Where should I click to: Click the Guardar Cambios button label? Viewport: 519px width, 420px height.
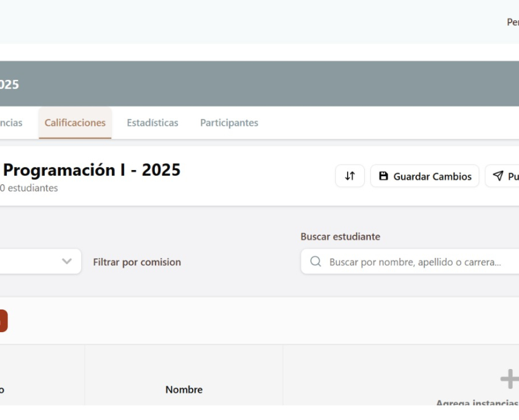(432, 176)
